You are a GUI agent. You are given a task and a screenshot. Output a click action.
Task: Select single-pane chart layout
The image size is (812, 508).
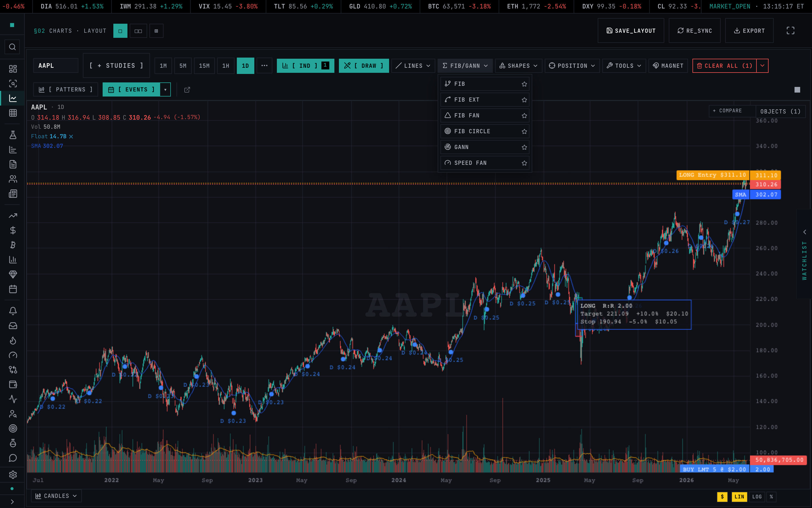[120, 31]
